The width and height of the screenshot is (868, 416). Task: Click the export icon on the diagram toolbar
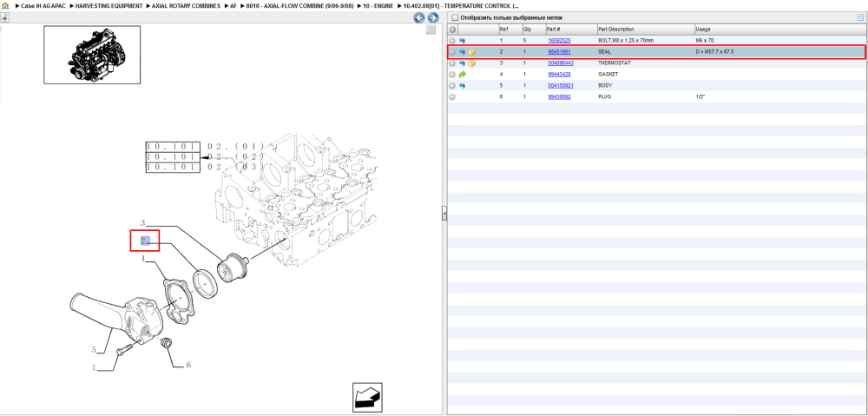click(x=4, y=17)
